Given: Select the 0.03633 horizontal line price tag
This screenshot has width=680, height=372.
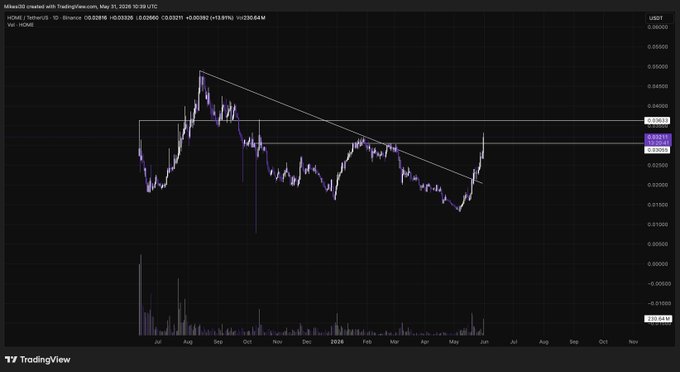Looking at the screenshot, I should [x=657, y=121].
